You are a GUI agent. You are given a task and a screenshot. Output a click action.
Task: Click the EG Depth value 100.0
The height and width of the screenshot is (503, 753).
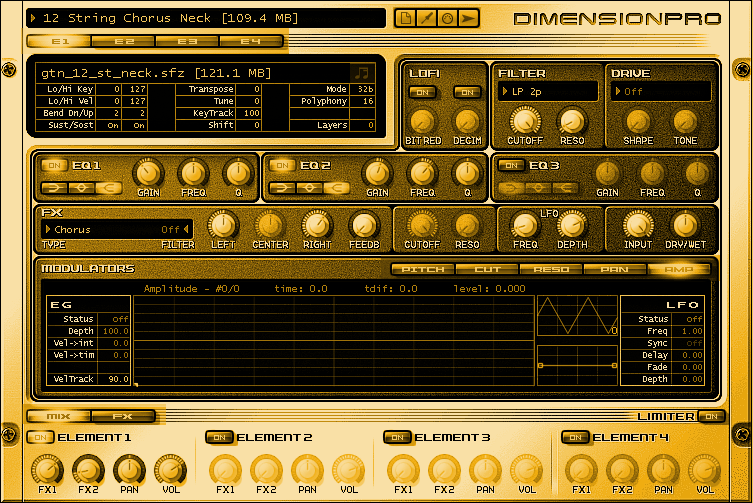click(x=115, y=331)
